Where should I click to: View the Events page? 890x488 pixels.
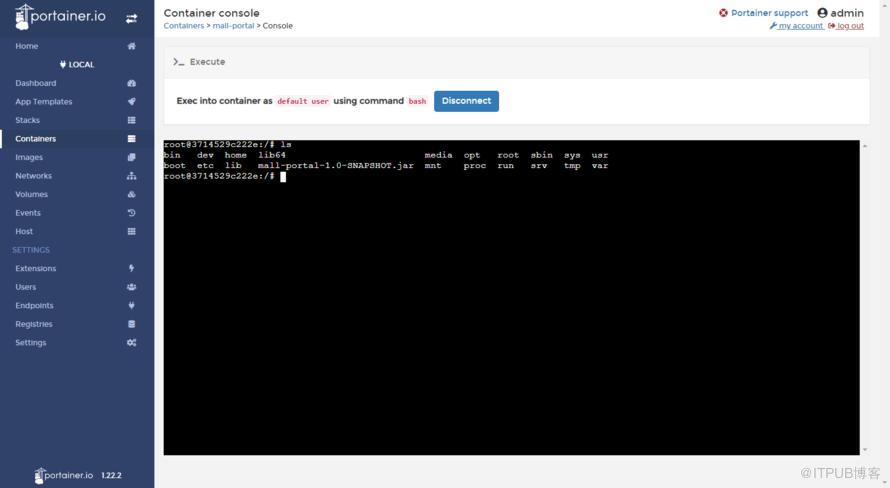(28, 213)
